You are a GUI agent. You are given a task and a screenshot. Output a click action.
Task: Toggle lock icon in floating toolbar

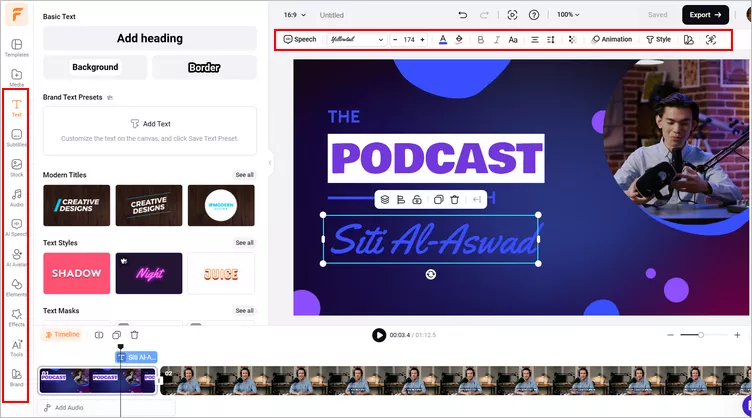tap(417, 199)
